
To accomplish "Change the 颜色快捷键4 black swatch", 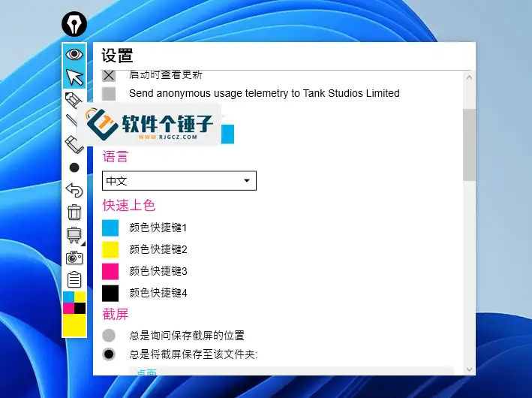I will click(110, 293).
